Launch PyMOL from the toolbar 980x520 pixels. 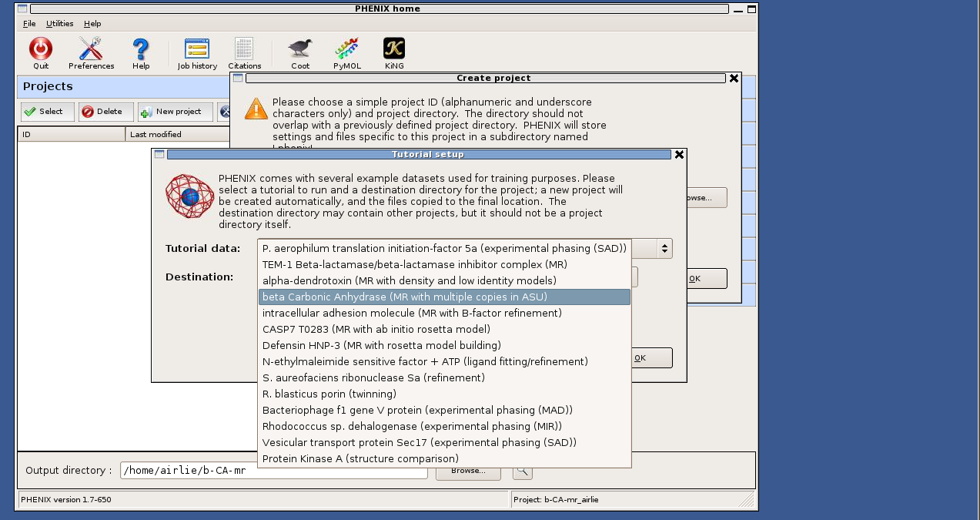[x=346, y=51]
